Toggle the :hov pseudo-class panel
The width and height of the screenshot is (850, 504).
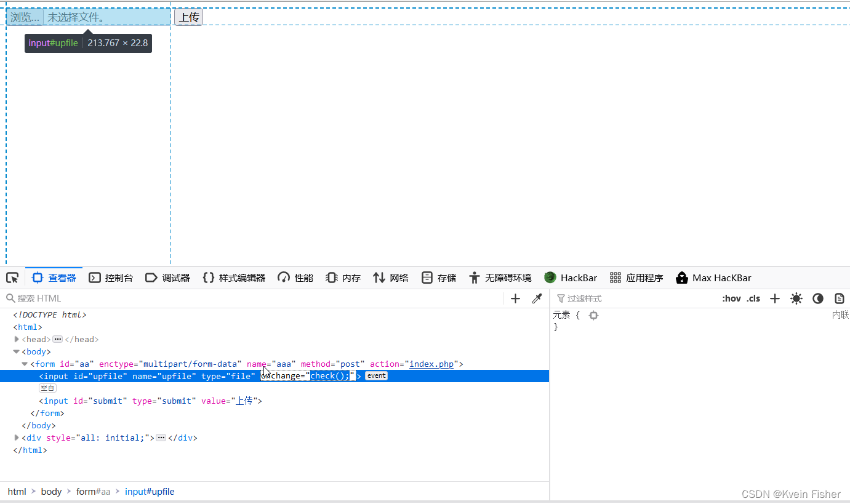(731, 298)
